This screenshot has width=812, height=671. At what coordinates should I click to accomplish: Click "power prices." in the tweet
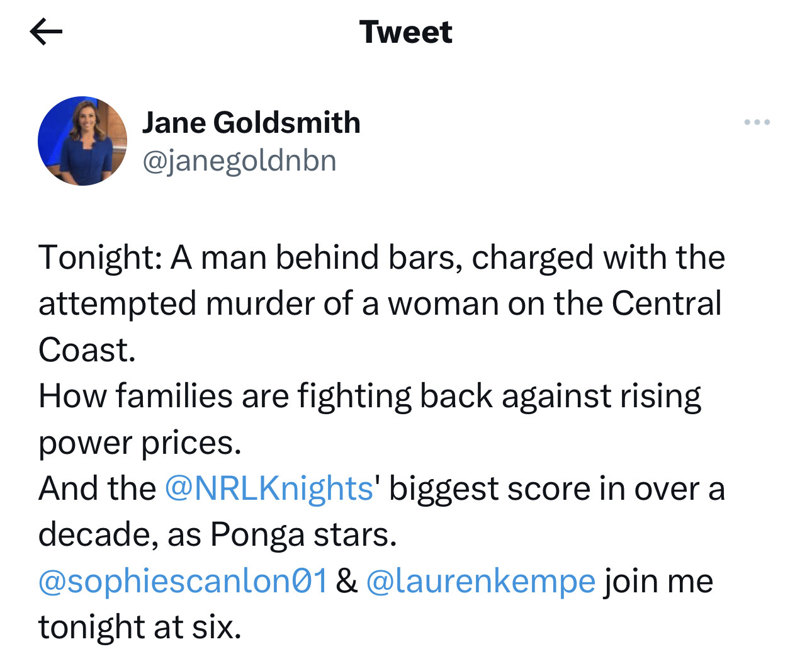140,443
